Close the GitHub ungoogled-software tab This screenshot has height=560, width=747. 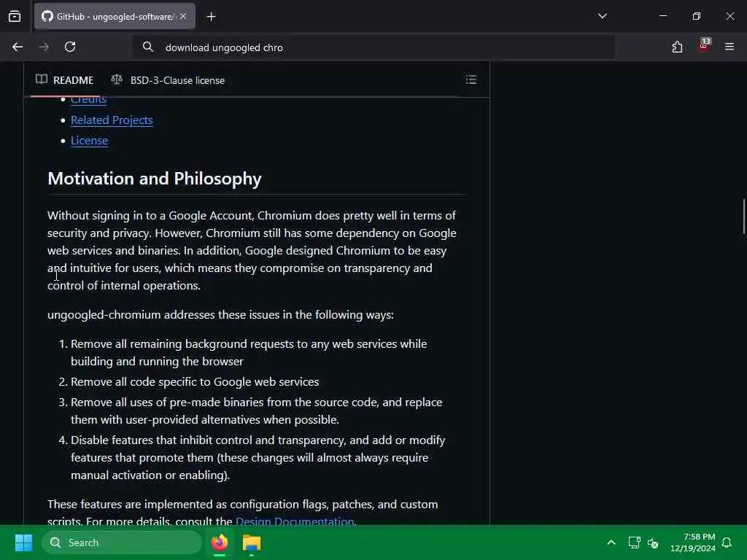click(x=183, y=16)
